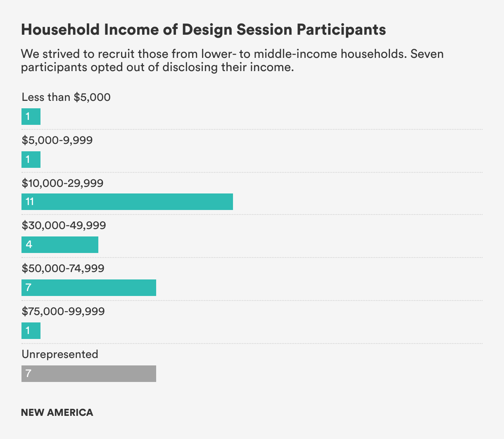Click the $75,000-99,999 category label
The height and width of the screenshot is (439, 504).
coord(63,312)
